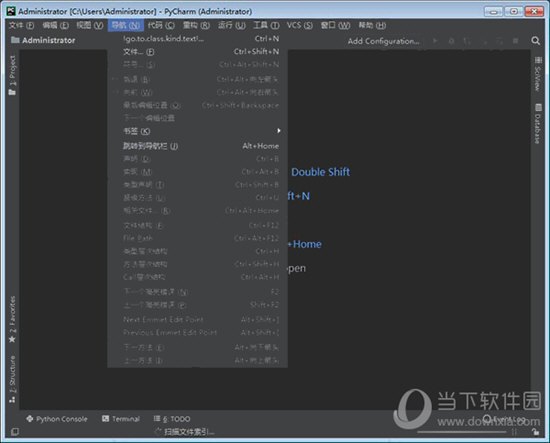The image size is (550, 443).
Task: Open the VCS (S) menu
Action: (300, 25)
